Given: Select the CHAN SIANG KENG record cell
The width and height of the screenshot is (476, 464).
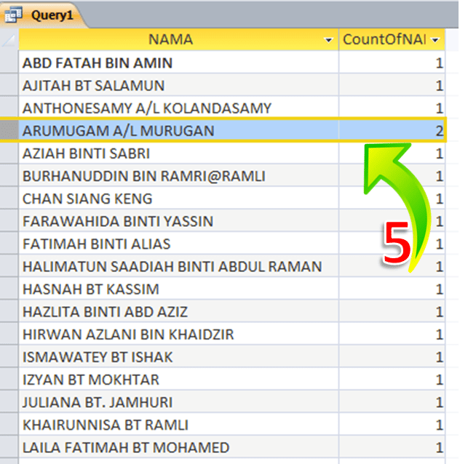Looking at the screenshot, I should [x=87, y=199].
